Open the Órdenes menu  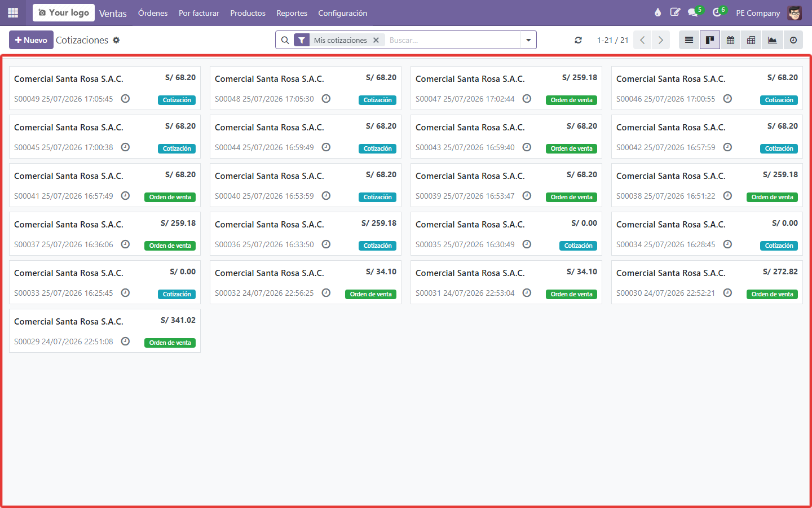point(153,13)
